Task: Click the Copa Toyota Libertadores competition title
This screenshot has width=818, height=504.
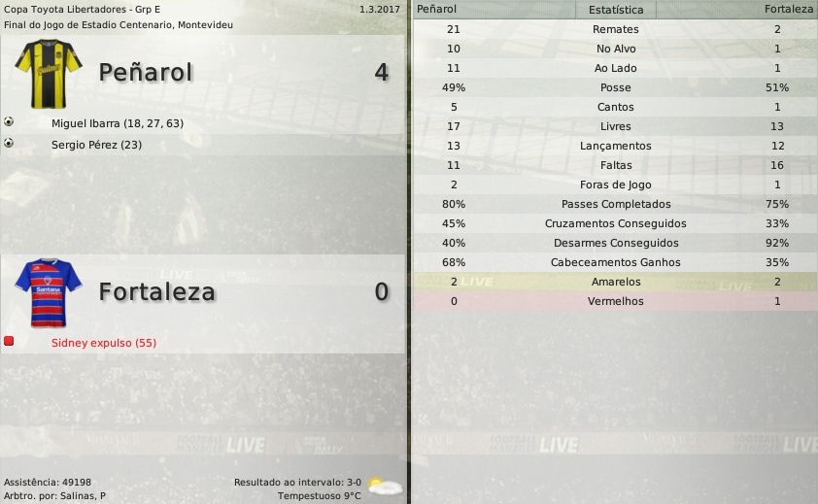Action: [x=82, y=9]
